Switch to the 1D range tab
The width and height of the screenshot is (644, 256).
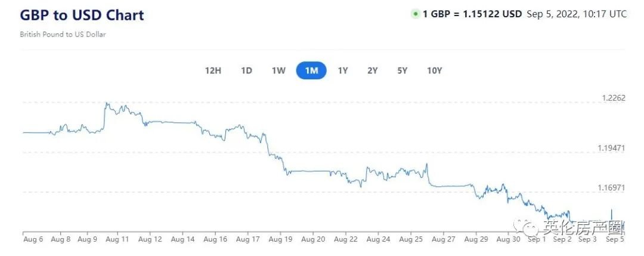(246, 70)
